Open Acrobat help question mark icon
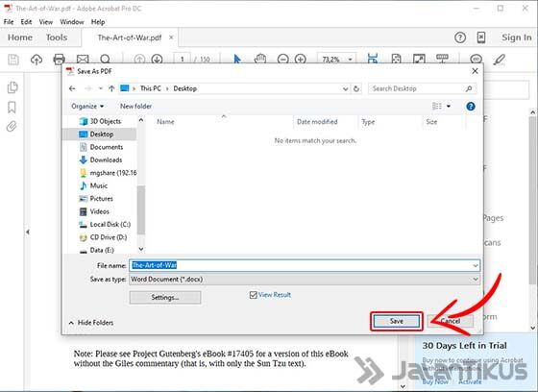Viewport: 538px width, 392px height. pyautogui.click(x=460, y=37)
